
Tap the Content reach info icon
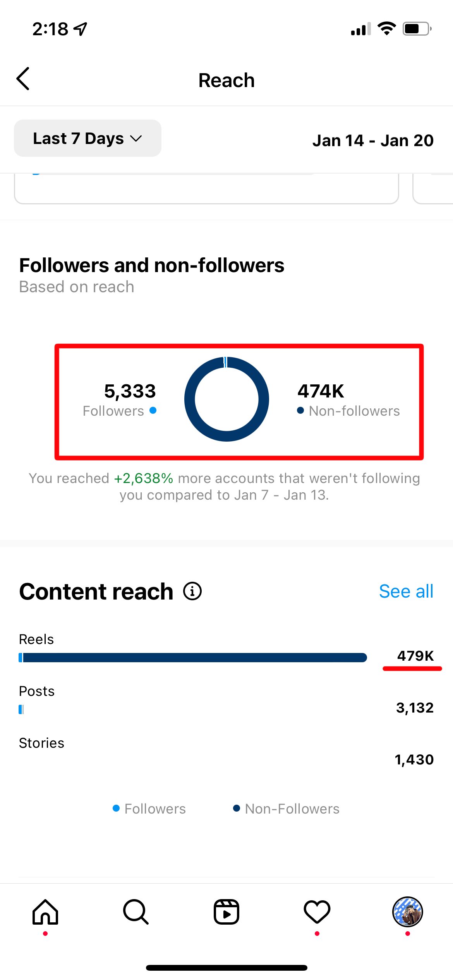click(x=192, y=591)
